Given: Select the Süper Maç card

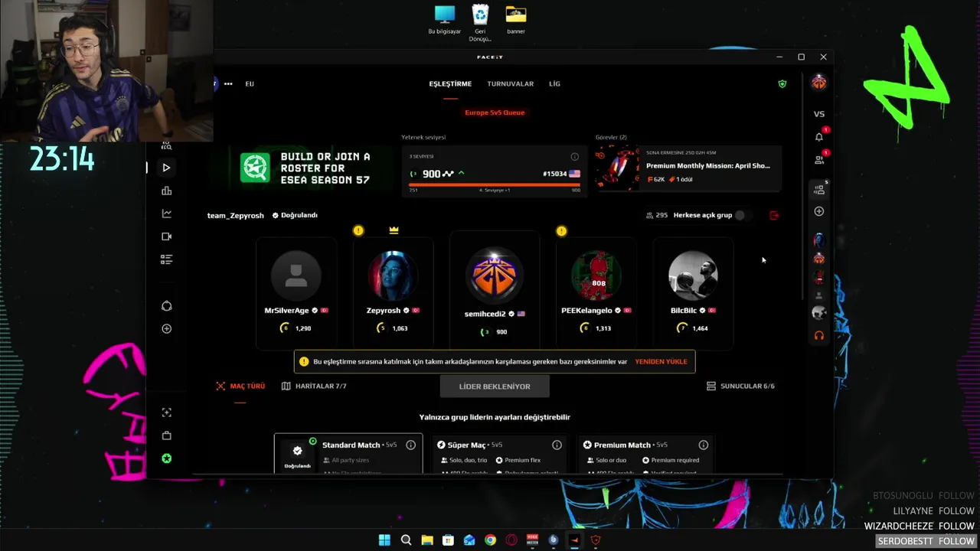Looking at the screenshot, I should pos(499,453).
